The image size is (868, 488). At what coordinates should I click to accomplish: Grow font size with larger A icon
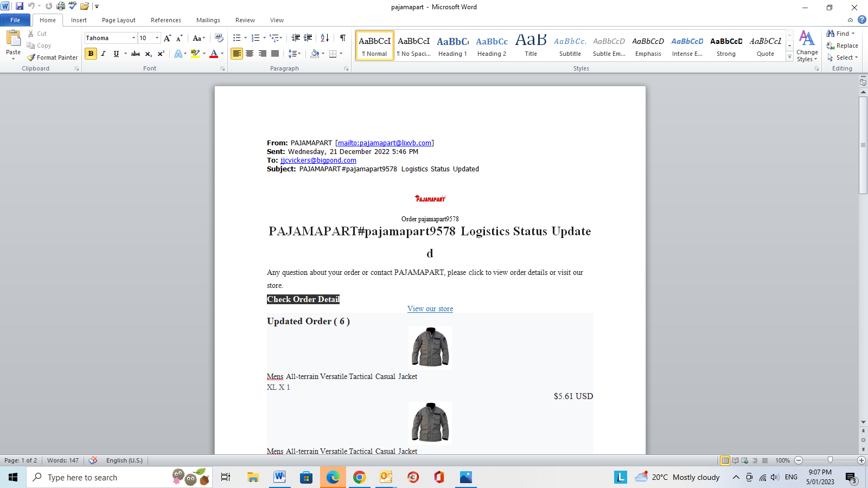[x=168, y=38]
